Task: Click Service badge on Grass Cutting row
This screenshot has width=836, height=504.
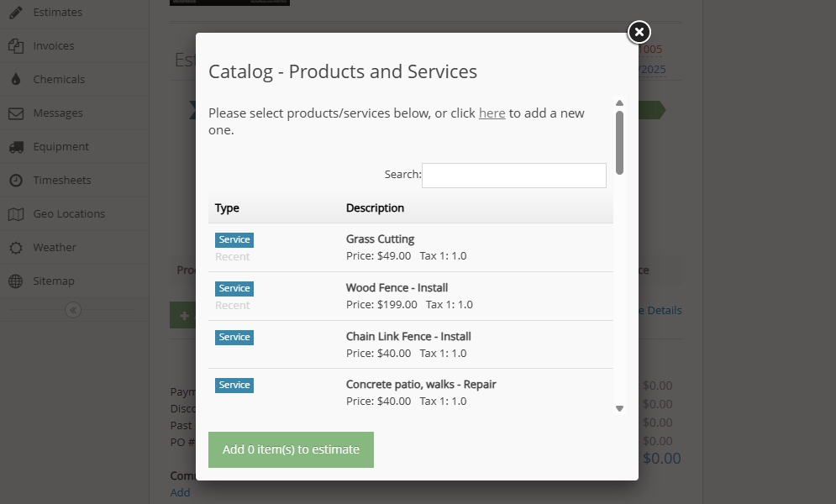Action: coord(234,239)
